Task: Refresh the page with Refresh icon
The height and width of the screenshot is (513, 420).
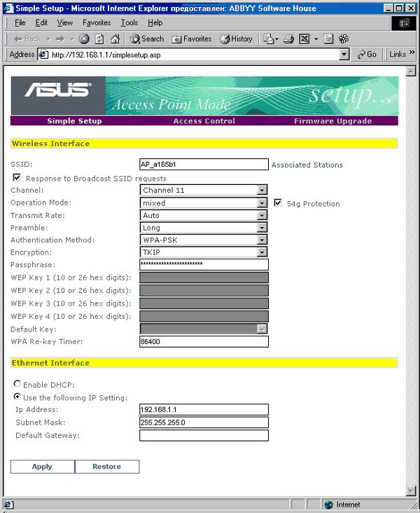Action: pyautogui.click(x=99, y=39)
